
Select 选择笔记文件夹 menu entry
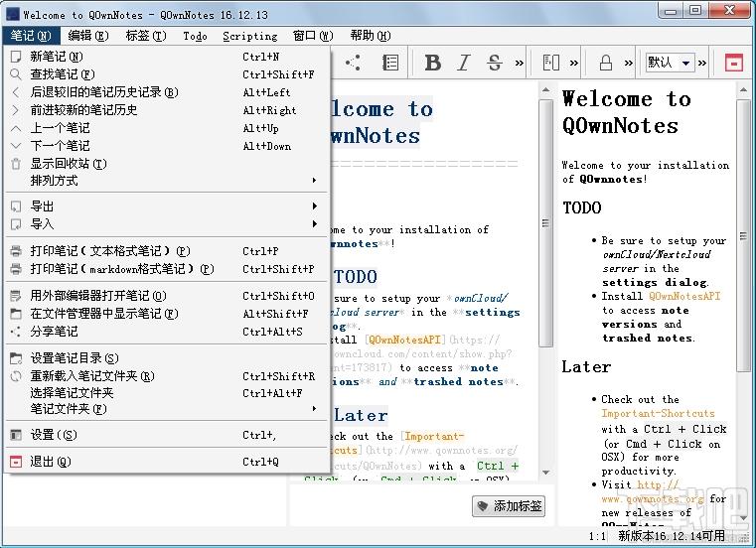point(167,393)
